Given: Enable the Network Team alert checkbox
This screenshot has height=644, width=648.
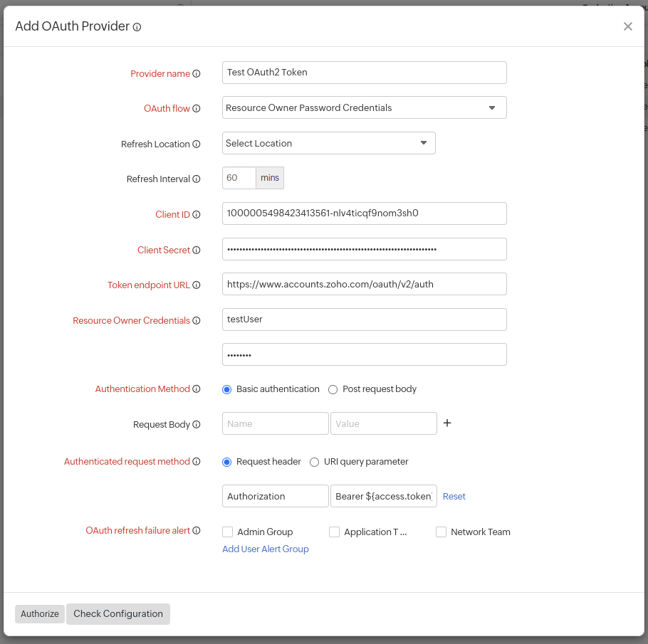Looking at the screenshot, I should tap(440, 532).
